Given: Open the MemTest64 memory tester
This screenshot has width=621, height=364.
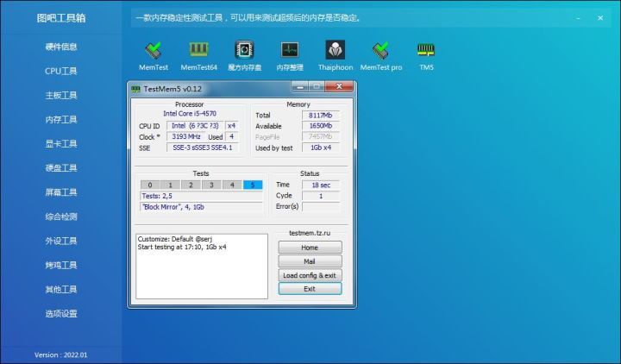Looking at the screenshot, I should tap(198, 53).
